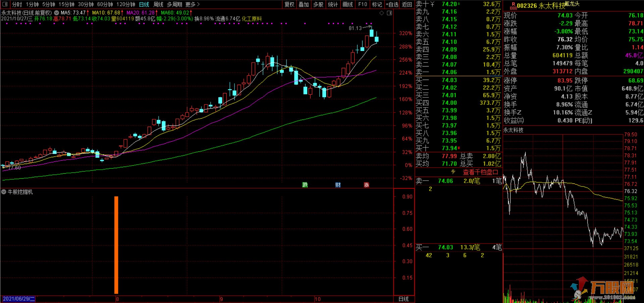Click the MA60 indicator value
The height and width of the screenshot is (303, 644).
click(176, 13)
